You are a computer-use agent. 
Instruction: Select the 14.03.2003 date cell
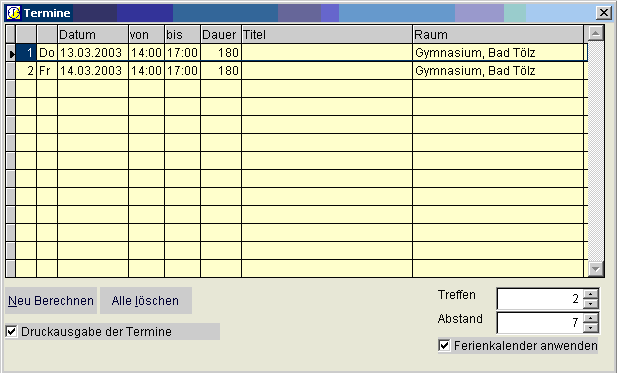[93, 71]
